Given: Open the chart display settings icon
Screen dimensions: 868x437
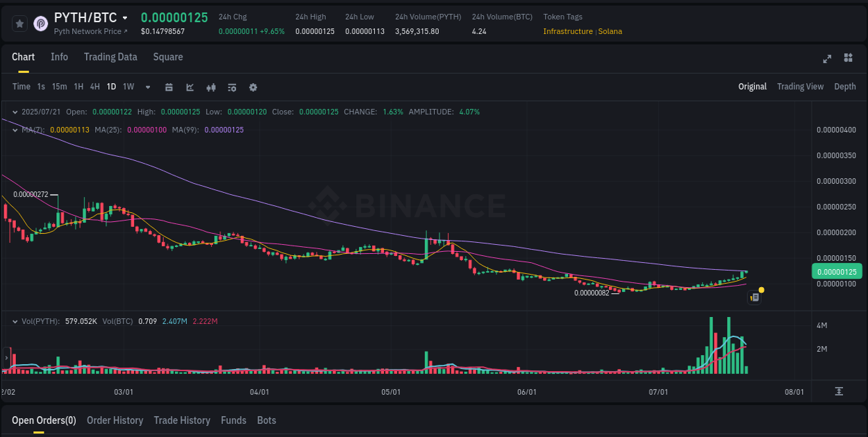Looking at the screenshot, I should click(231, 87).
